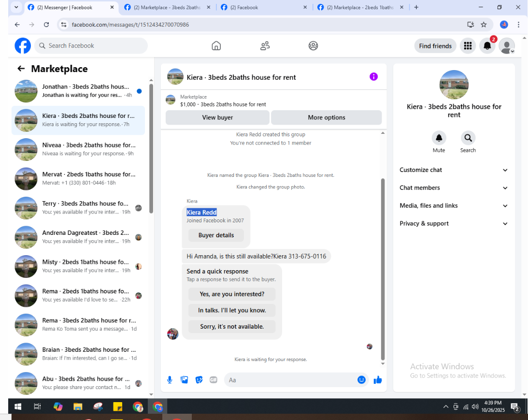
Task: Open Braian's 3beds 2baths conversation
Action: (78, 354)
